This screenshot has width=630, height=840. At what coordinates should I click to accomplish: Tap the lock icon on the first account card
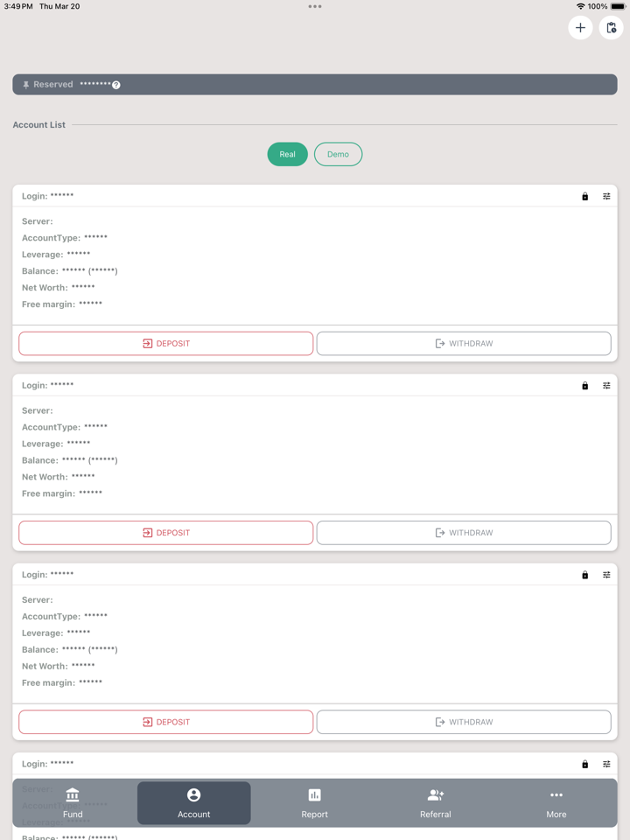[585, 197]
